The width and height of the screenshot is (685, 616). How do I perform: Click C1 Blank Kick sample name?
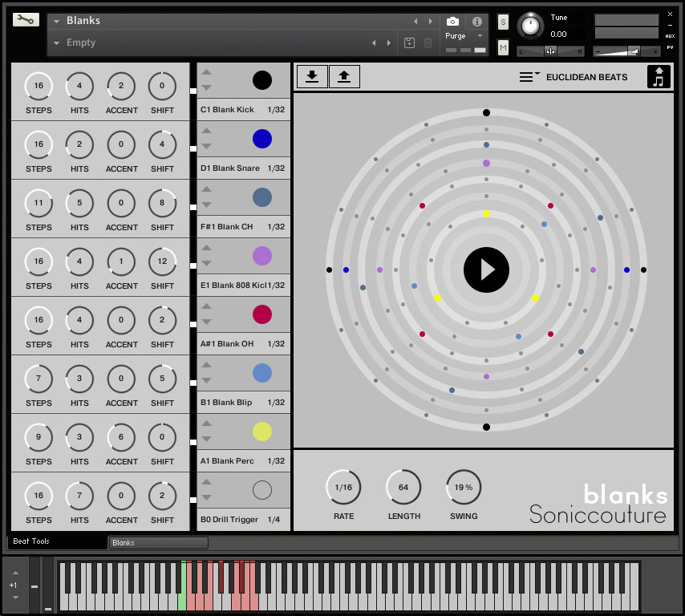pyautogui.click(x=227, y=110)
